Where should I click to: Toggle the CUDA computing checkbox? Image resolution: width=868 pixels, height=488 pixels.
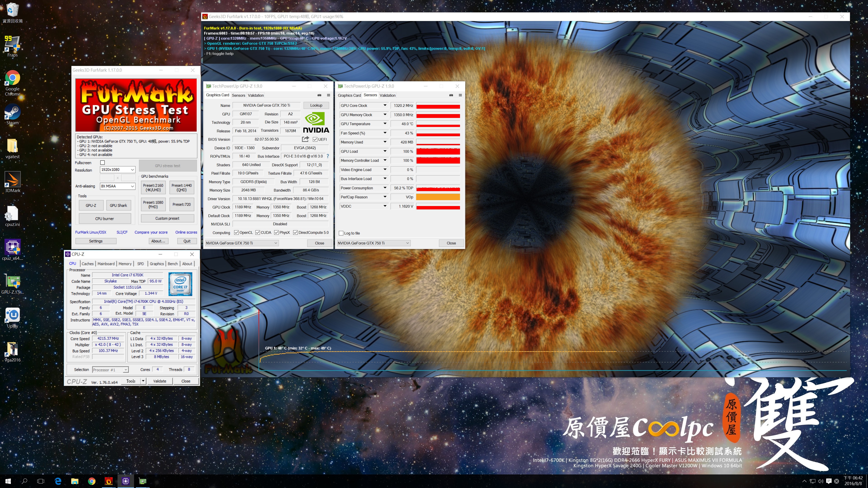click(x=258, y=233)
